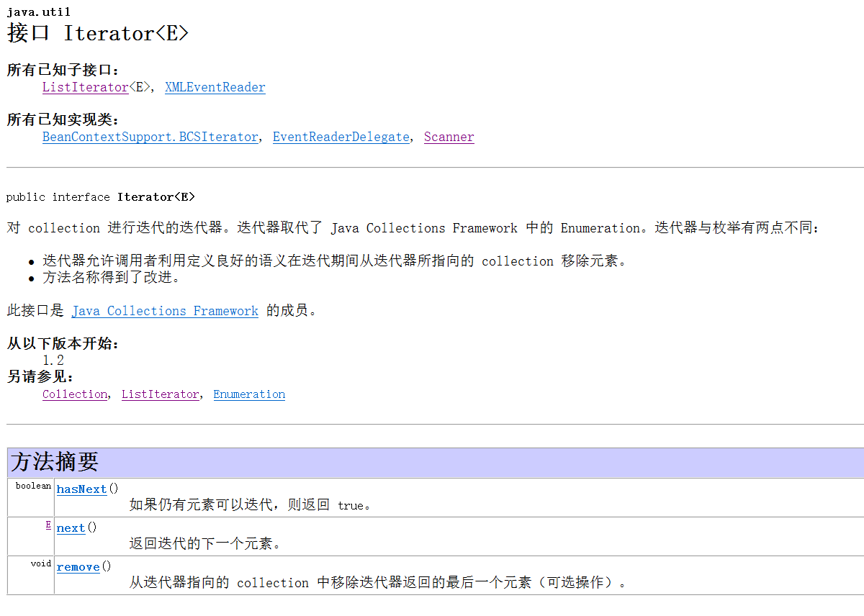The height and width of the screenshot is (616, 864).
Task: Jump to the next method details
Action: (x=71, y=528)
